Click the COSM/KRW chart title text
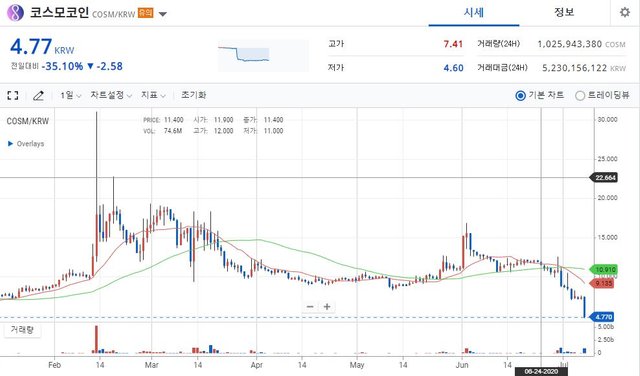The image size is (640, 376). point(28,121)
